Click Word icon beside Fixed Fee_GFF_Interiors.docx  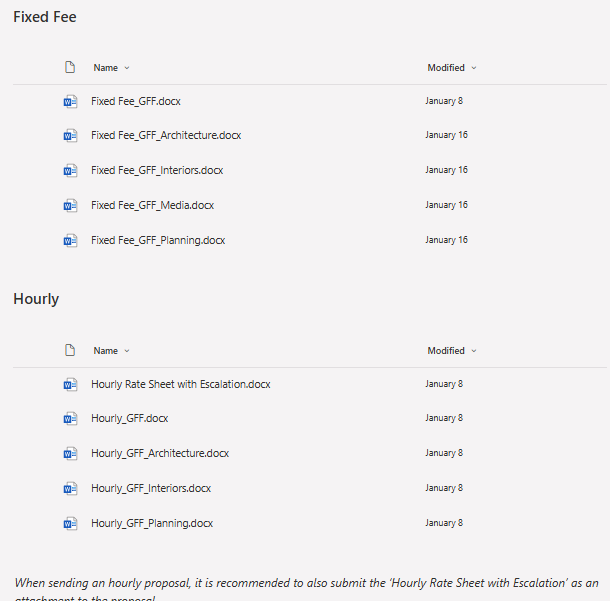(70, 170)
